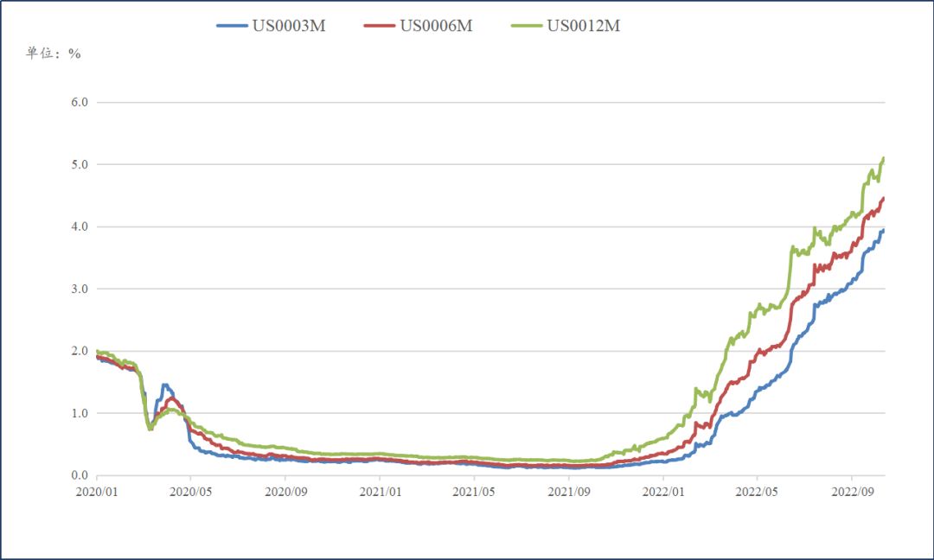The width and height of the screenshot is (934, 560).
Task: Select the blue US0003M legend line swatch
Action: click(x=233, y=26)
